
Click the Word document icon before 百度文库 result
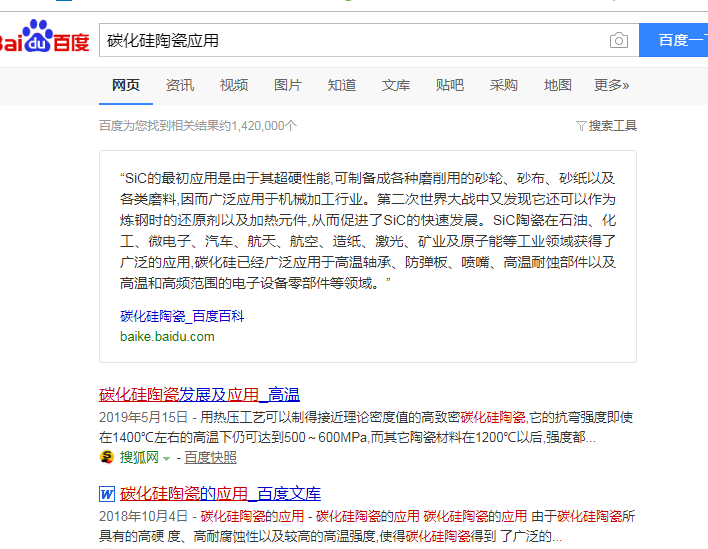point(107,494)
